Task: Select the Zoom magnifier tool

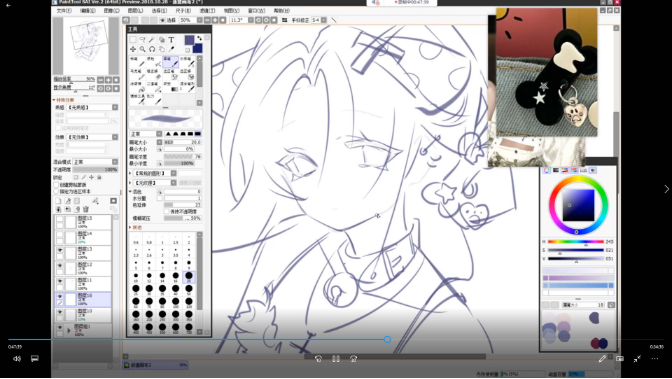Action: coord(142,49)
